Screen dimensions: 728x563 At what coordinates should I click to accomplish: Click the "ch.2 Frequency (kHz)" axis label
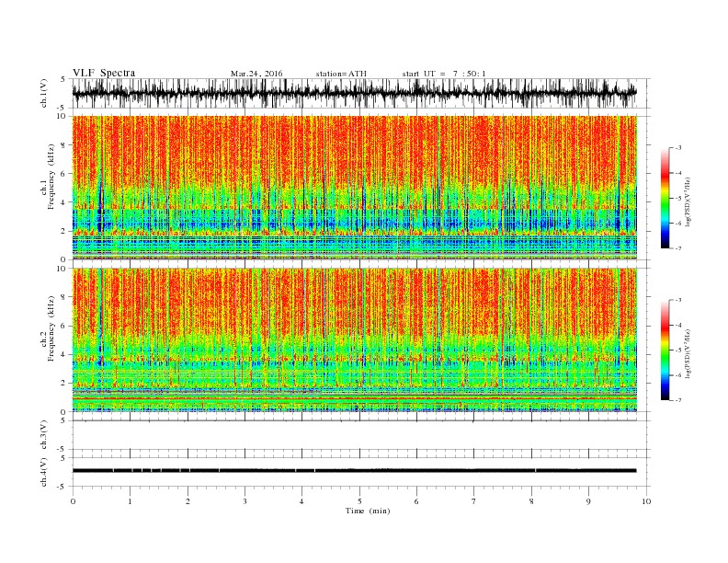point(49,328)
